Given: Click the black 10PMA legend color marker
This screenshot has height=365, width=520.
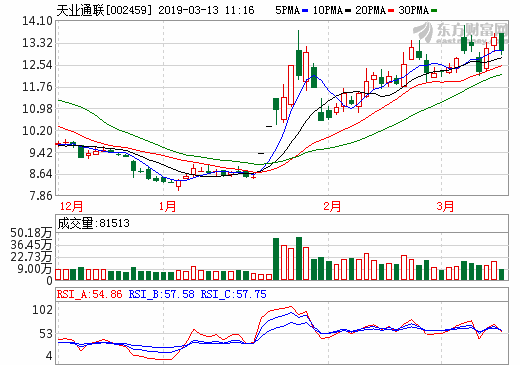Looking at the screenshot, I should [x=348, y=11].
